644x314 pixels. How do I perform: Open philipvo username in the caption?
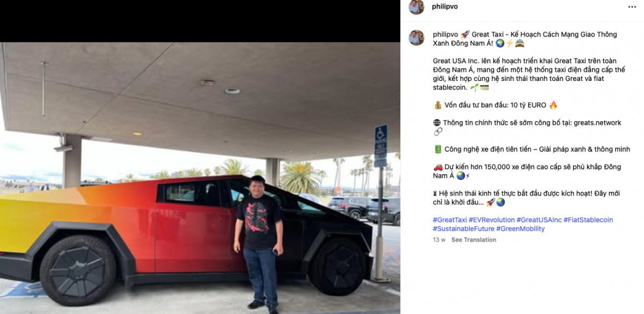[445, 34]
